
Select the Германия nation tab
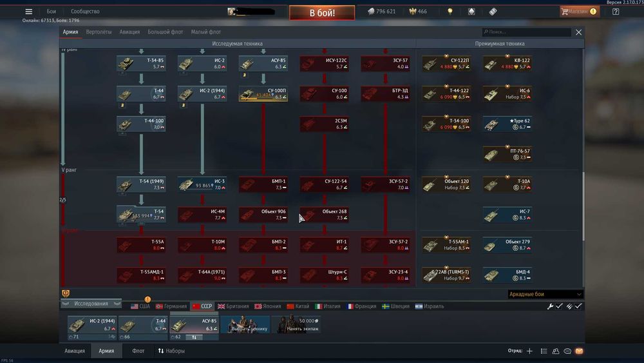171,306
